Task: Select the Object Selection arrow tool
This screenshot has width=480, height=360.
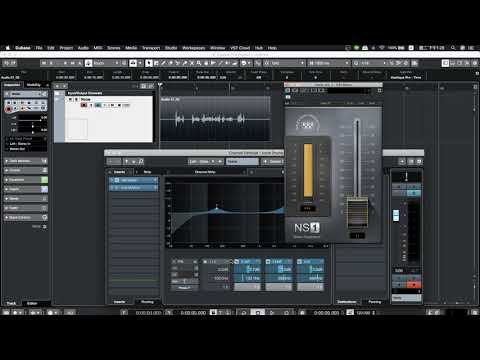Action: [149, 63]
